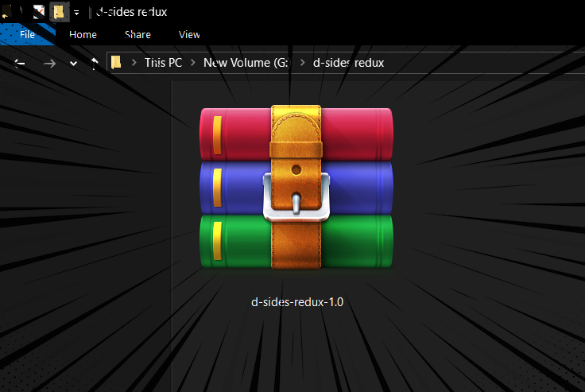The height and width of the screenshot is (392, 585).
Task: Switch to the Share ribbon tab
Action: [x=138, y=35]
